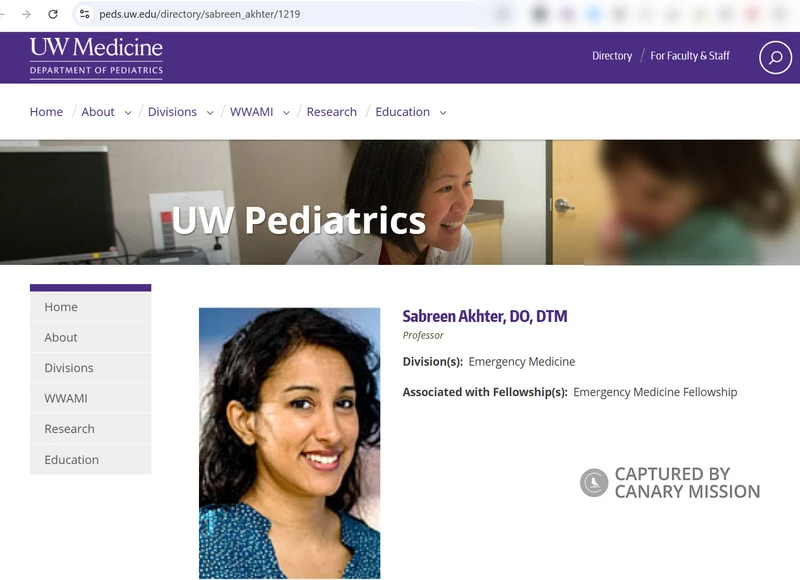
Task: Open the search magnifier icon
Action: [x=775, y=57]
